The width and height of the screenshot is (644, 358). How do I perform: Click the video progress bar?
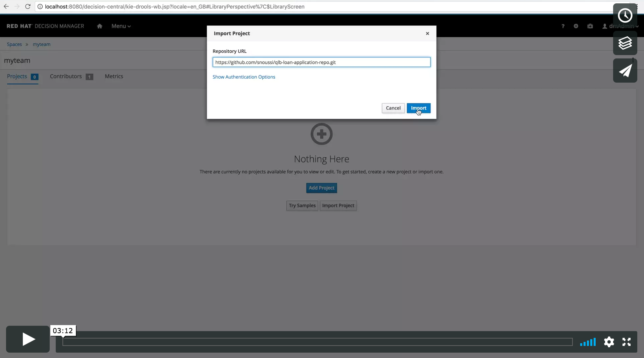point(317,342)
